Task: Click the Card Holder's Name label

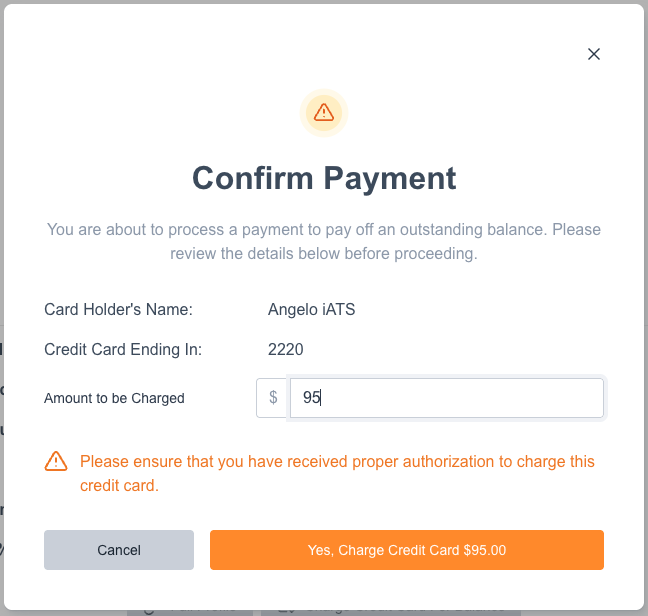Action: pos(118,309)
